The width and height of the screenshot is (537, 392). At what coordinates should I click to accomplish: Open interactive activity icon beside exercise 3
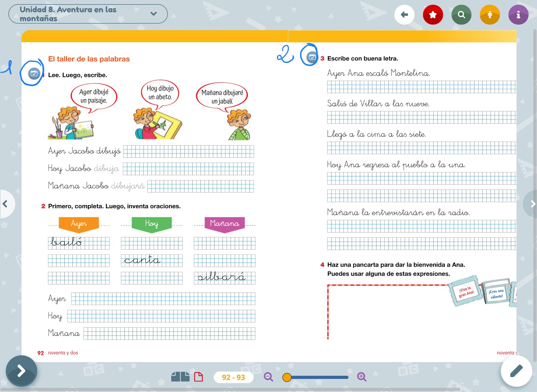coord(312,57)
